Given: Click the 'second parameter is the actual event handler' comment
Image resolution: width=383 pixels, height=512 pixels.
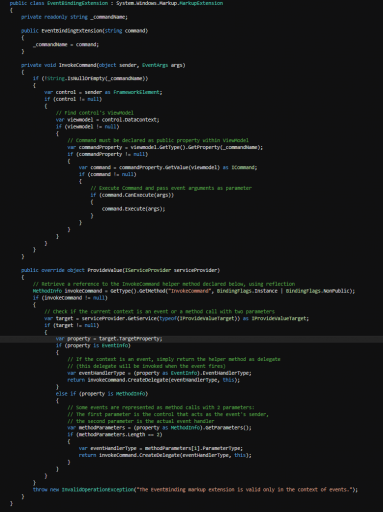Looking at the screenshot, I should [141, 421].
